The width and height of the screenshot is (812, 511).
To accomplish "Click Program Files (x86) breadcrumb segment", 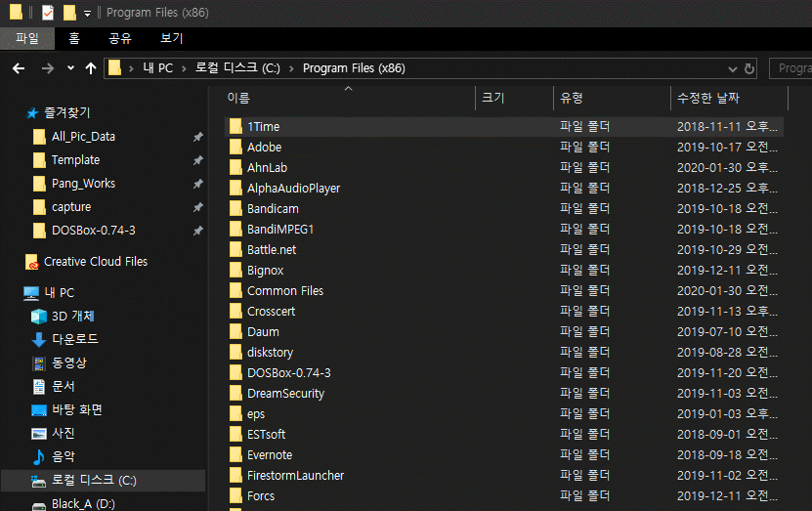I will tap(355, 68).
